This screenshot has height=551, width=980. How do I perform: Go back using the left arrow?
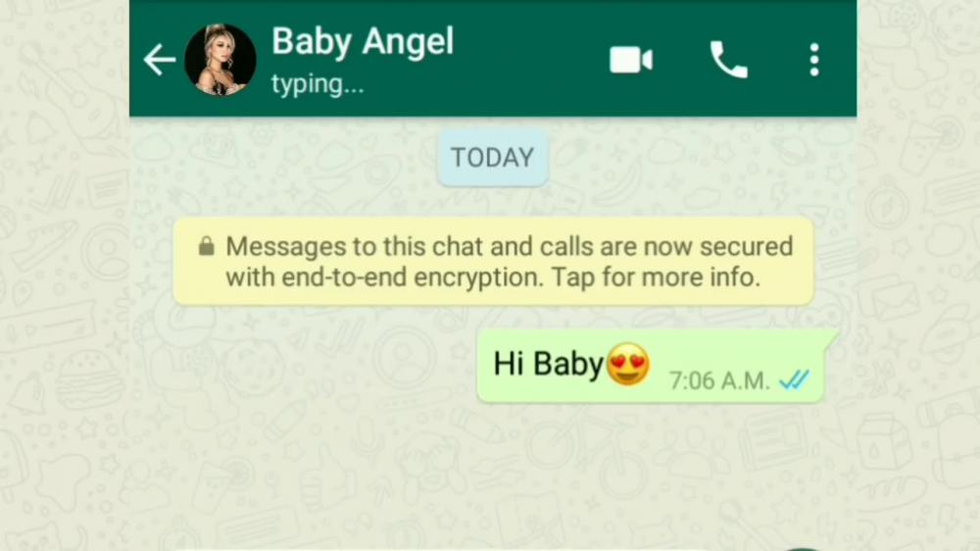[160, 60]
